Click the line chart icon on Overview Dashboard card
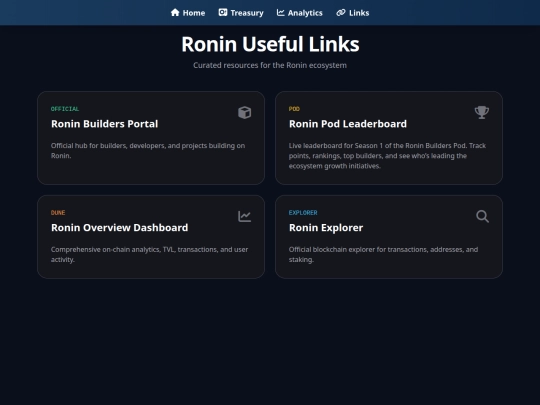The width and height of the screenshot is (540, 405). (245, 216)
